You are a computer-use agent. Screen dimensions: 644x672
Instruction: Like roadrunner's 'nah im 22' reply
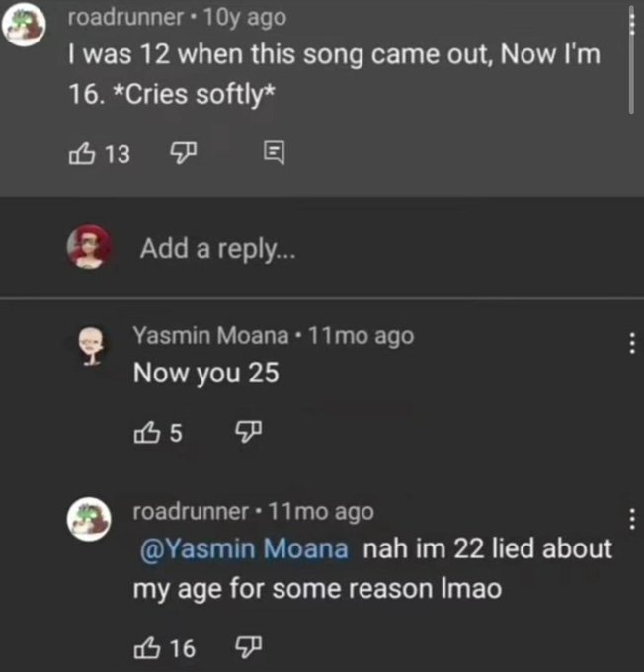click(x=147, y=647)
